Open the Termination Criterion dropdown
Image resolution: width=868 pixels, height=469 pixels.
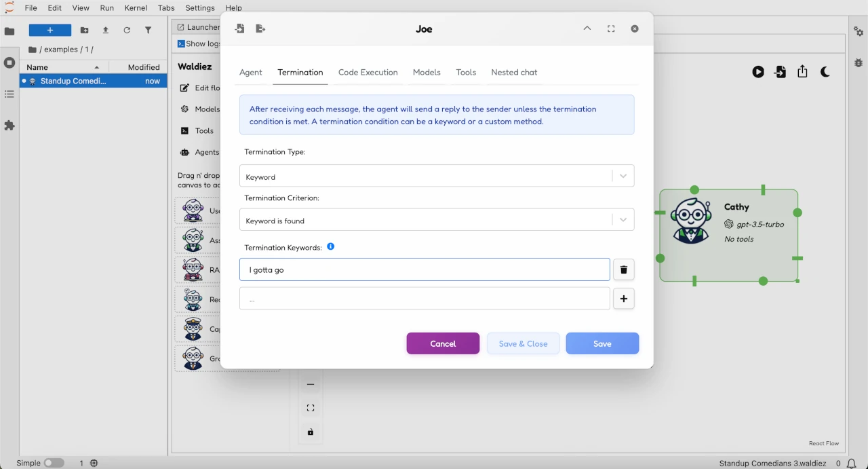(437, 220)
